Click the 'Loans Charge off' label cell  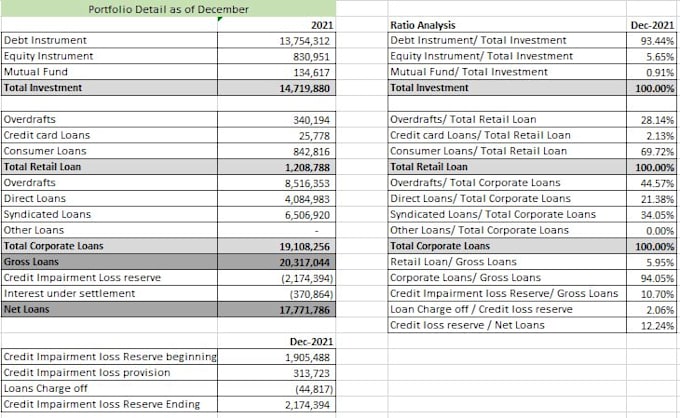point(109,389)
